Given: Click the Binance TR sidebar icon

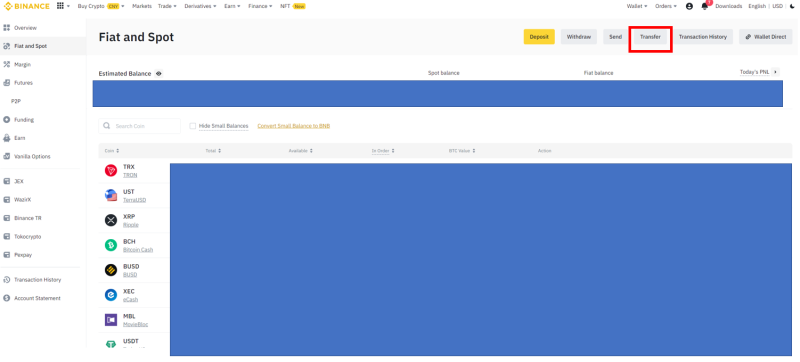Looking at the screenshot, I should 7,218.
